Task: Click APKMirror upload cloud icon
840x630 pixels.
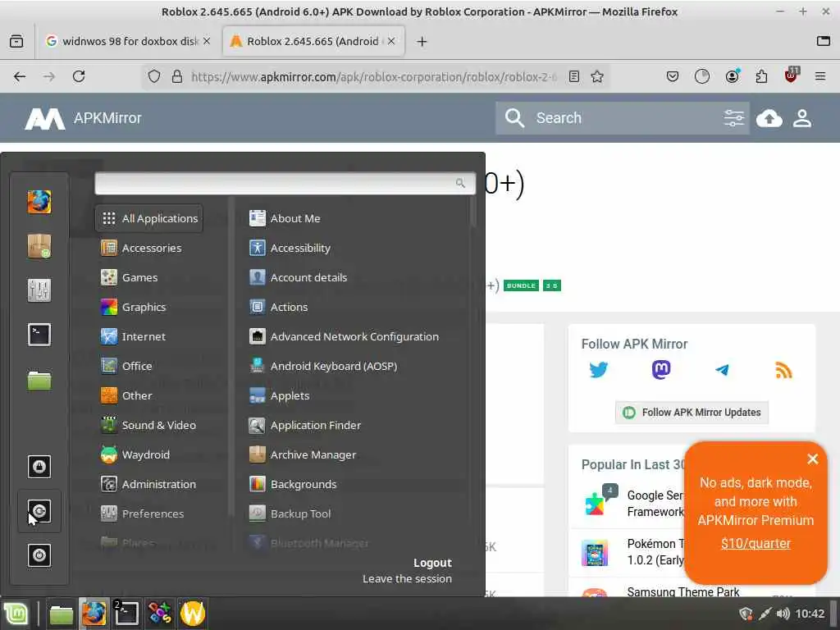Action: pyautogui.click(x=769, y=118)
